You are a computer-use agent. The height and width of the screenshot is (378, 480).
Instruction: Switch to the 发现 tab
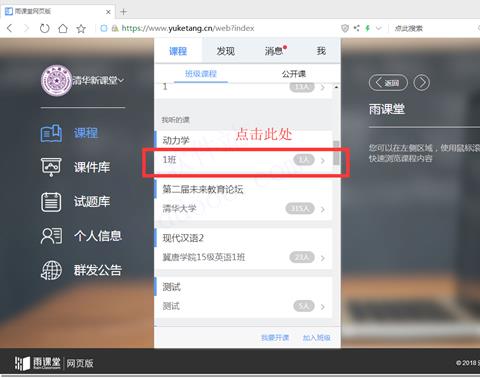click(226, 51)
